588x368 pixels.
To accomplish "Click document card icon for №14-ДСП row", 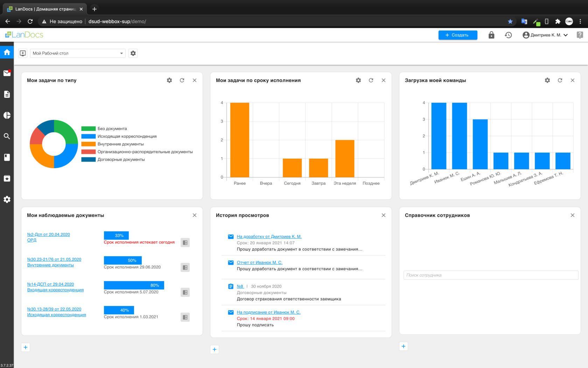I will (x=185, y=292).
